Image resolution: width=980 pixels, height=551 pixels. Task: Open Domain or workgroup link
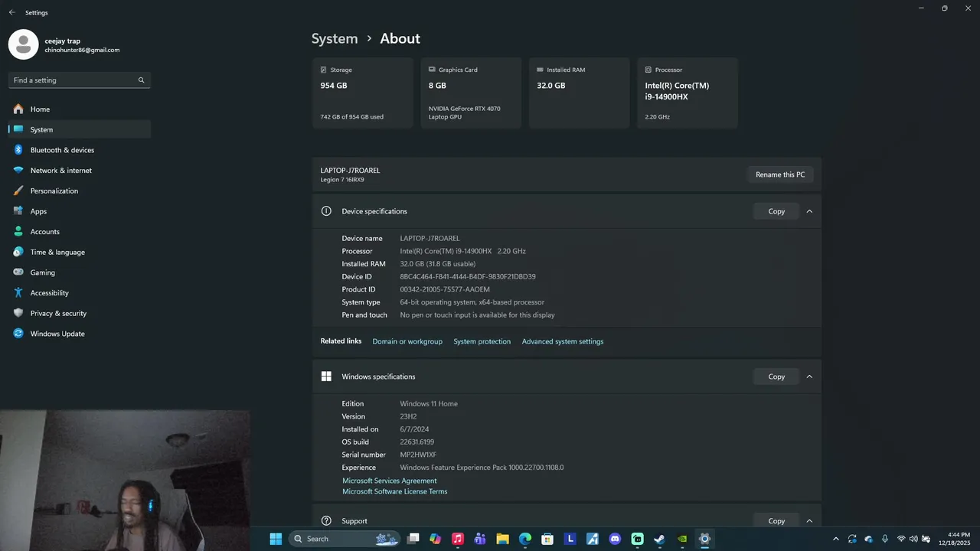(407, 341)
